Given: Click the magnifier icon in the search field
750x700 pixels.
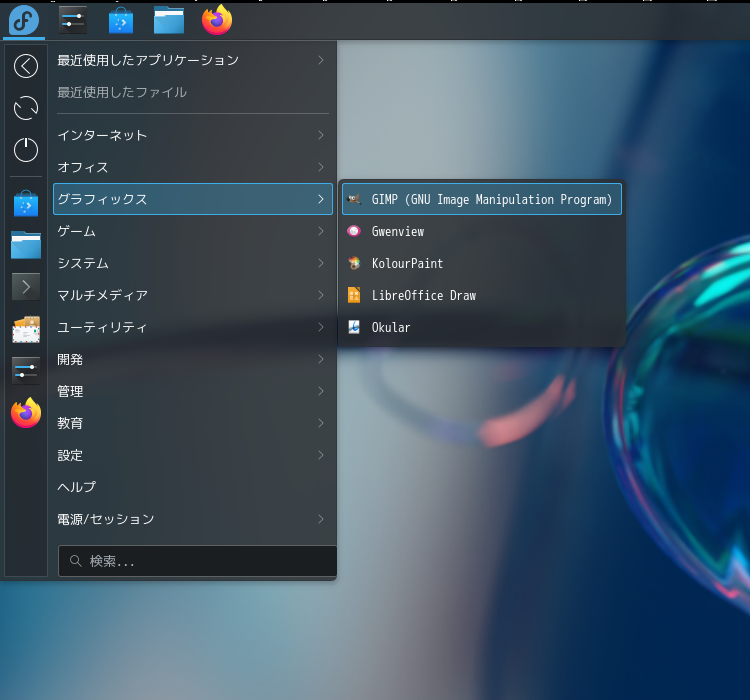Looking at the screenshot, I should (76, 561).
